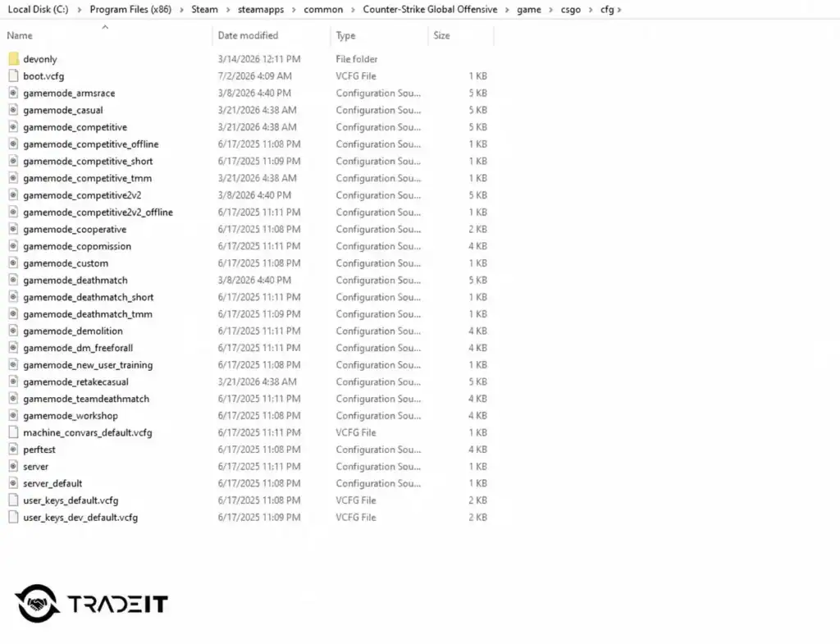Click the gamemode_dm_freeforall file icon
840x644 pixels.
(13, 348)
